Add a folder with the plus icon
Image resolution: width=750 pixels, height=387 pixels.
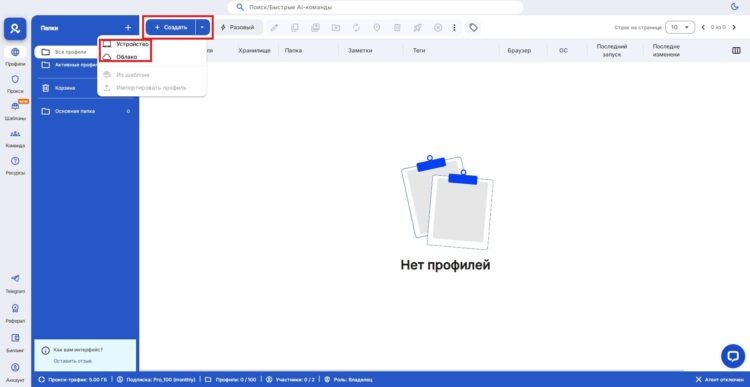coord(128,28)
